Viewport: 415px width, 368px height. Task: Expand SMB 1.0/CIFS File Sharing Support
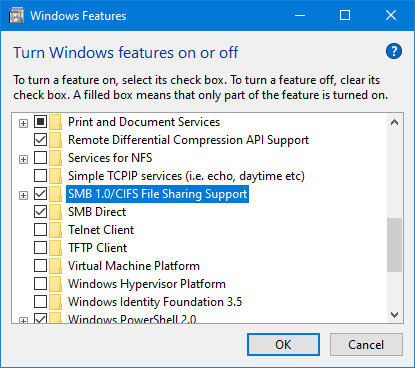(23, 196)
